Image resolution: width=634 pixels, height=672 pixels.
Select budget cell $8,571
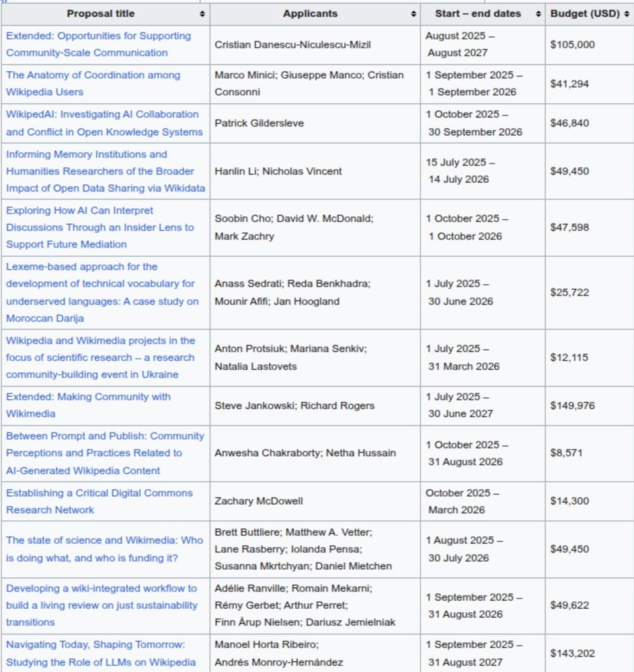click(x=590, y=454)
